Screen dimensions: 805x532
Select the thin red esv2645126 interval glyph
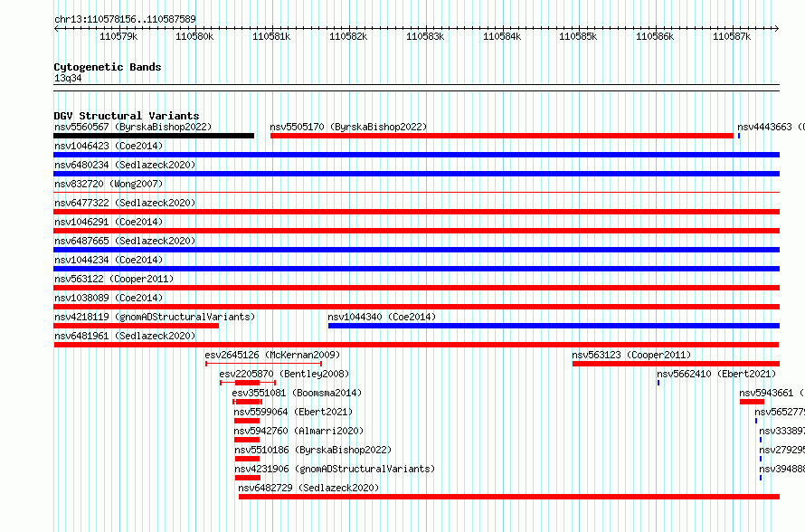coord(264,364)
